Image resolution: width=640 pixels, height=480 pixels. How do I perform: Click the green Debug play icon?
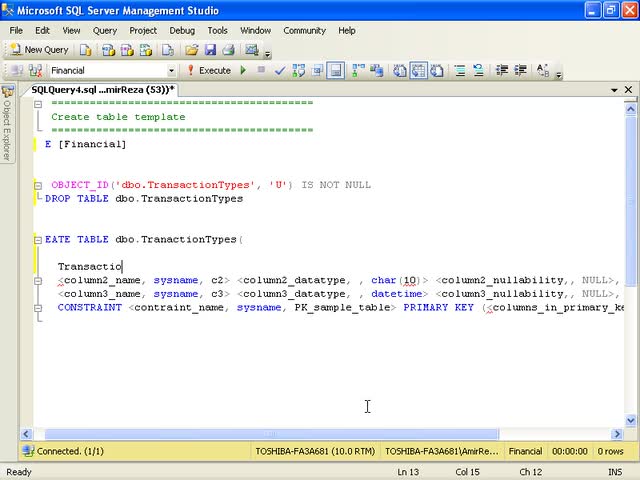click(x=242, y=70)
